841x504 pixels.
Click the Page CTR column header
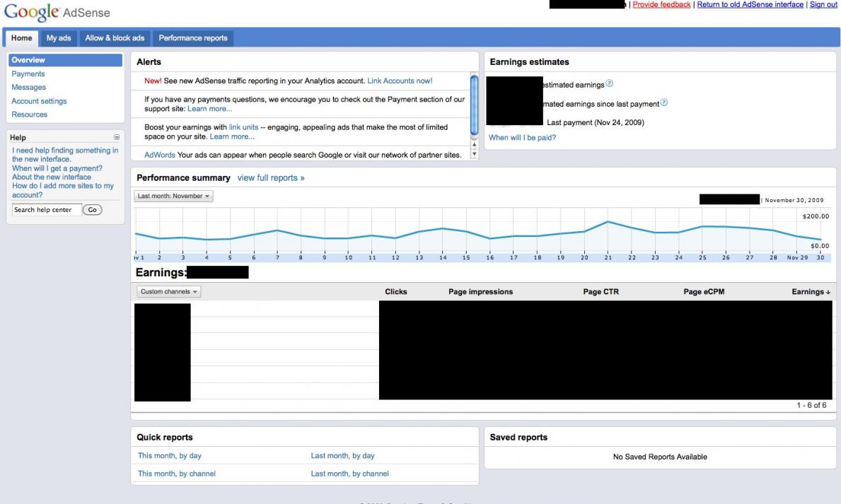pyautogui.click(x=601, y=292)
